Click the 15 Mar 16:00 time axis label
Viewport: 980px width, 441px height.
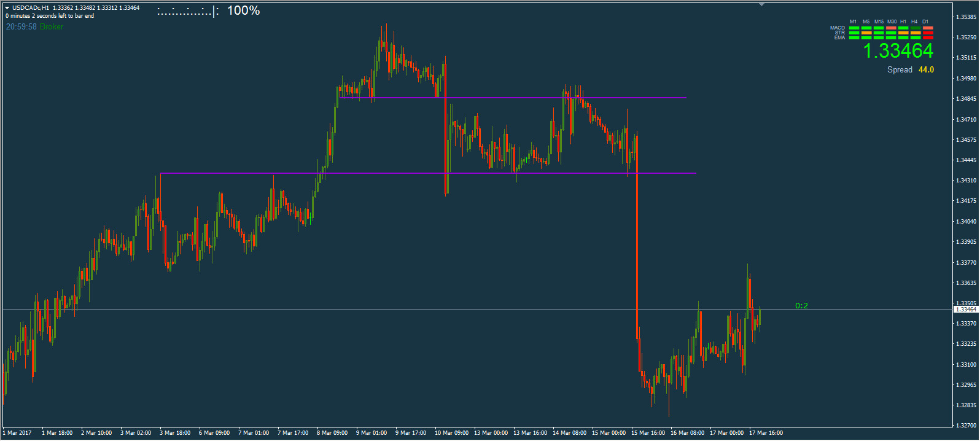(648, 433)
